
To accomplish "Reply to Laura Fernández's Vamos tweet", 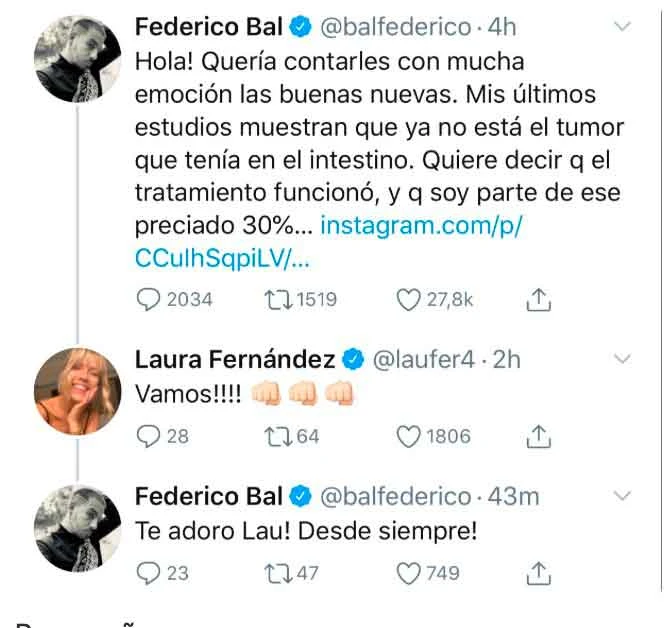I will pos(148,436).
